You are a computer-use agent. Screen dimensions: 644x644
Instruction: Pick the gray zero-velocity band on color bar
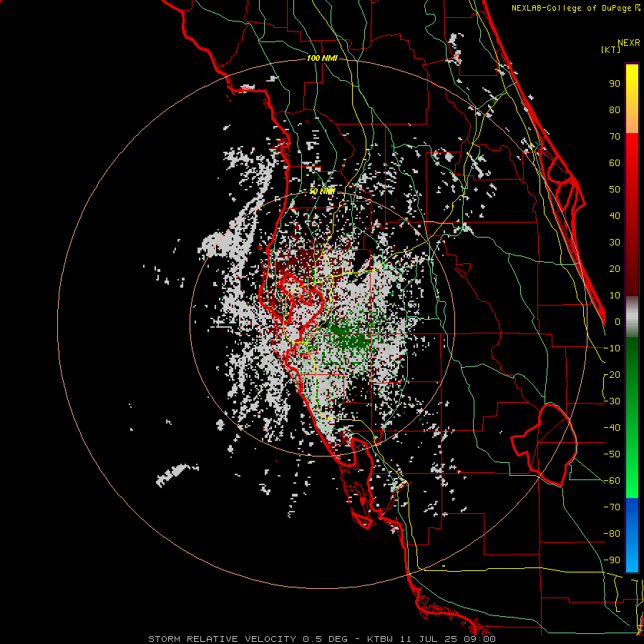pos(632,317)
